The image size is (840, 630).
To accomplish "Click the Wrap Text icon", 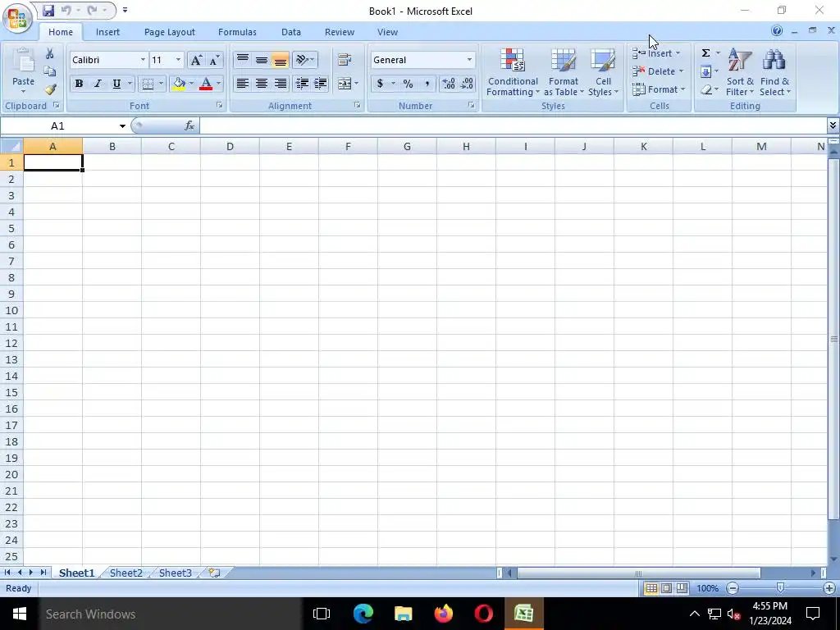I will pos(345,59).
